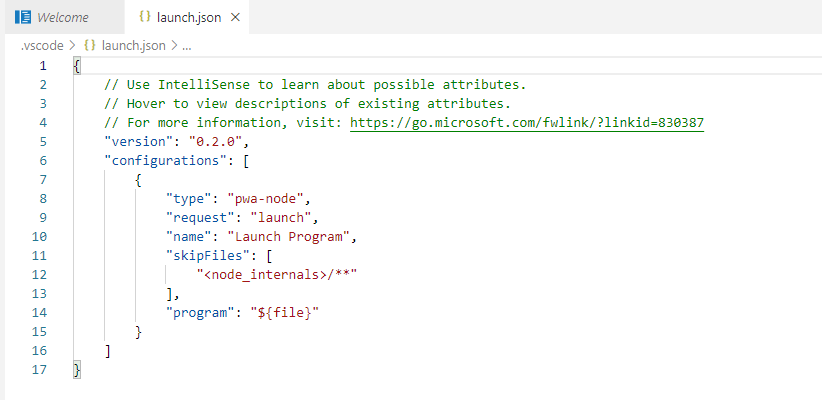
Task: Click the "Hover to view descriptions" comment
Action: click(x=308, y=104)
